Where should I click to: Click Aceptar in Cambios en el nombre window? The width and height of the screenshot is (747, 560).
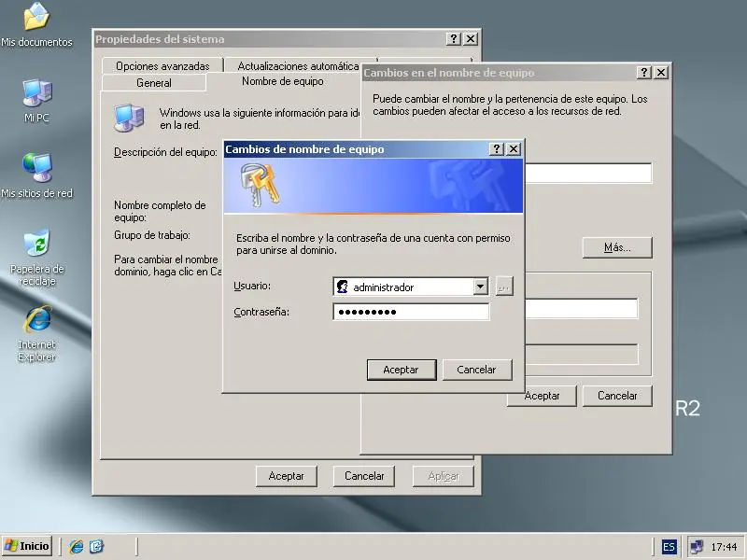pyautogui.click(x=543, y=396)
